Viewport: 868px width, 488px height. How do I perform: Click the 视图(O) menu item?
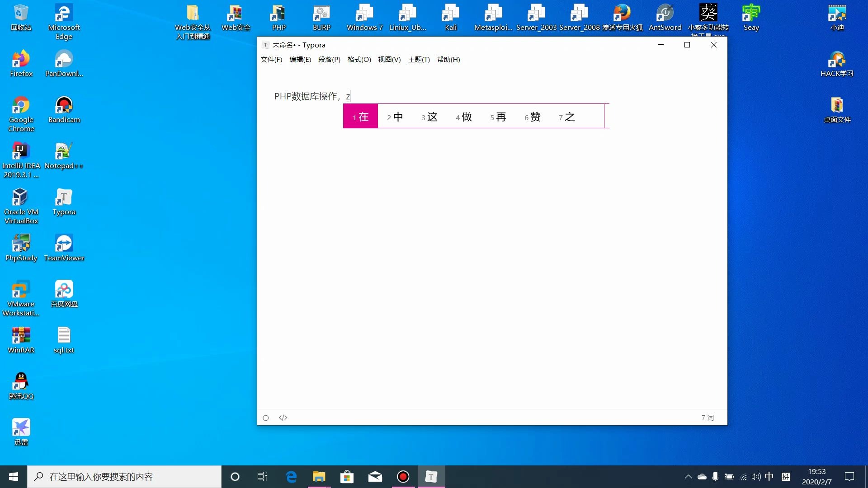(x=389, y=60)
